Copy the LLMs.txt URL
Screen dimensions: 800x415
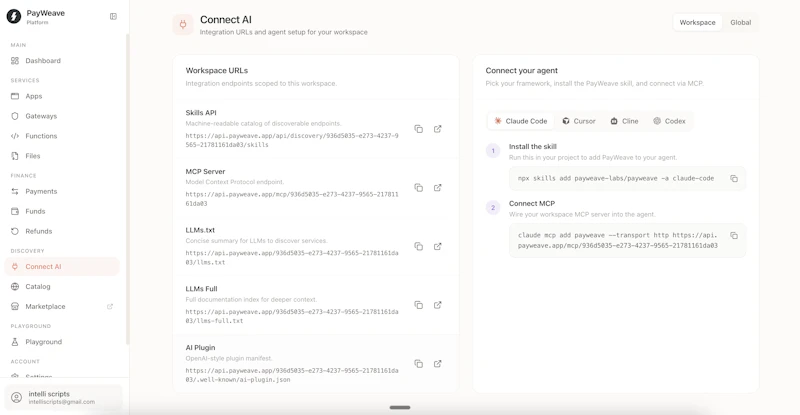point(418,247)
